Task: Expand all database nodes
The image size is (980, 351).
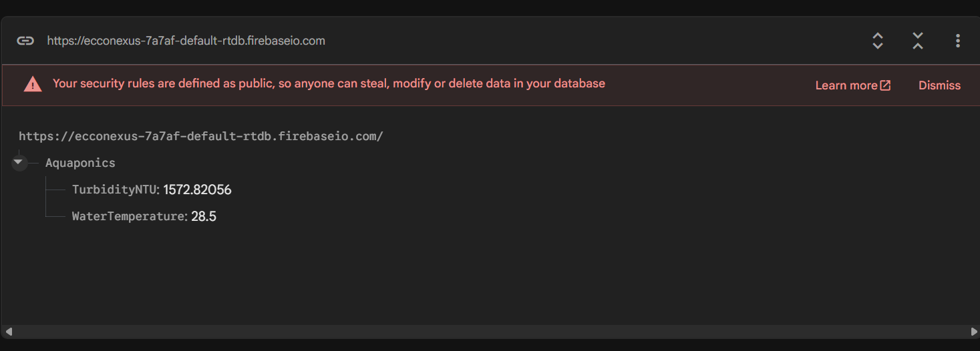Action: click(x=878, y=41)
